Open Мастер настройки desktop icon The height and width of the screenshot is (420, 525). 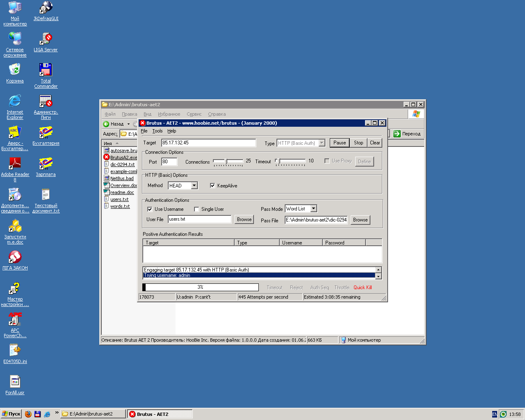(15, 294)
